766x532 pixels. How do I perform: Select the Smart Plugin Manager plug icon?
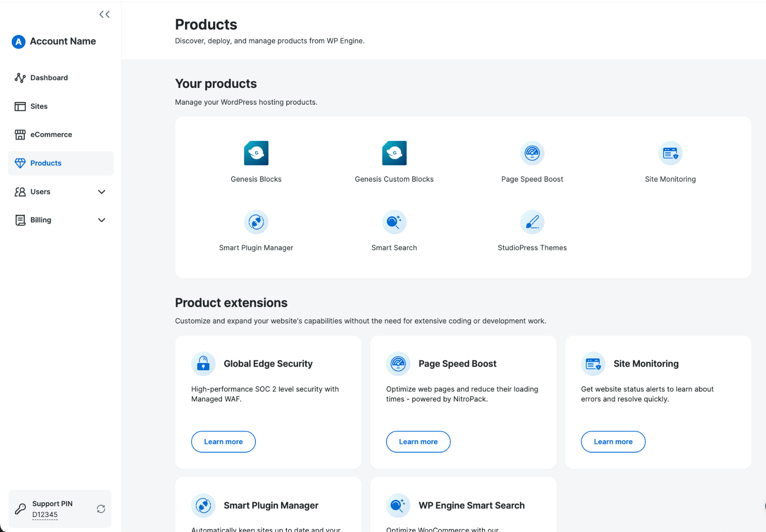click(256, 222)
